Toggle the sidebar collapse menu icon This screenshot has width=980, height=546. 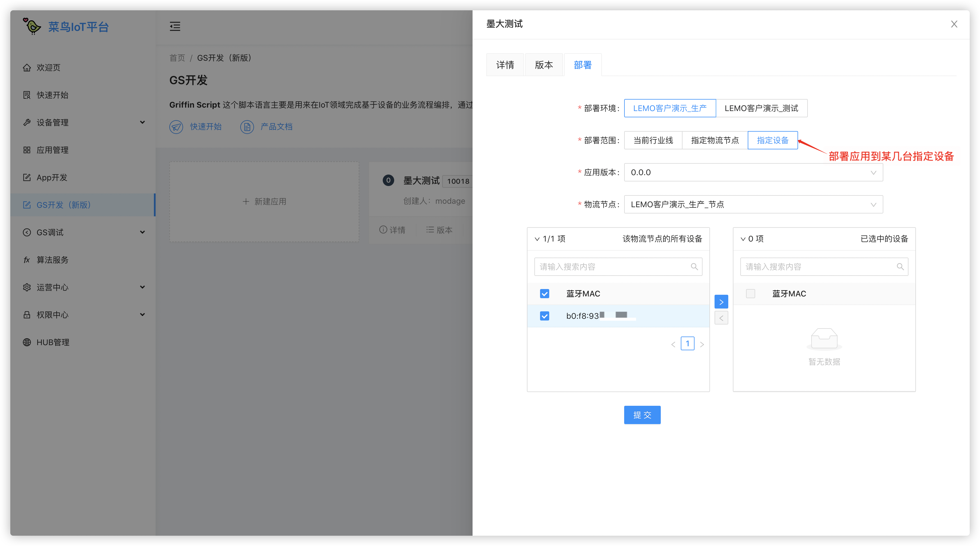pyautogui.click(x=174, y=26)
